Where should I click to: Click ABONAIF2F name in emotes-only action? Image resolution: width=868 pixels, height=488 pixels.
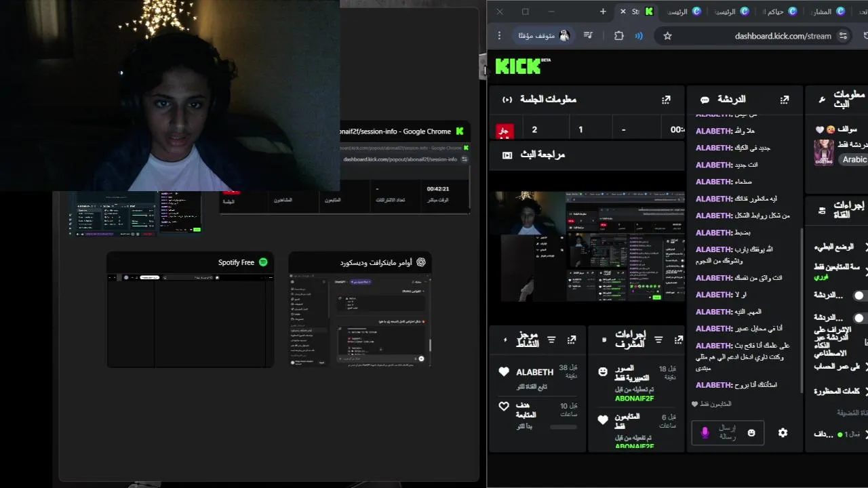pos(635,399)
